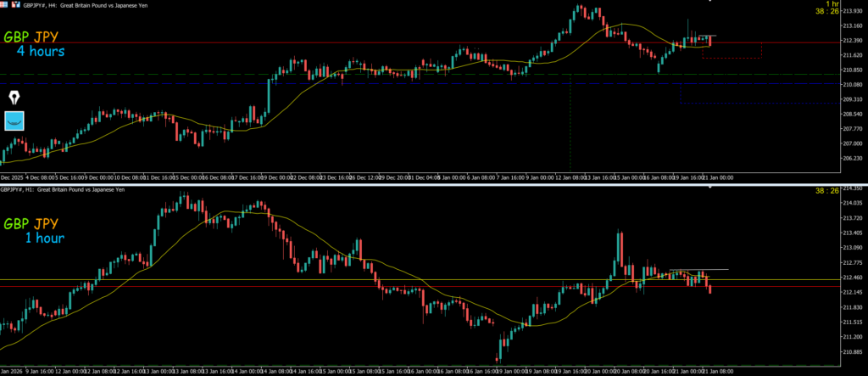The height and width of the screenshot is (376, 868).
Task: Select the gray trend line on the H1 chart
Action: (698, 270)
